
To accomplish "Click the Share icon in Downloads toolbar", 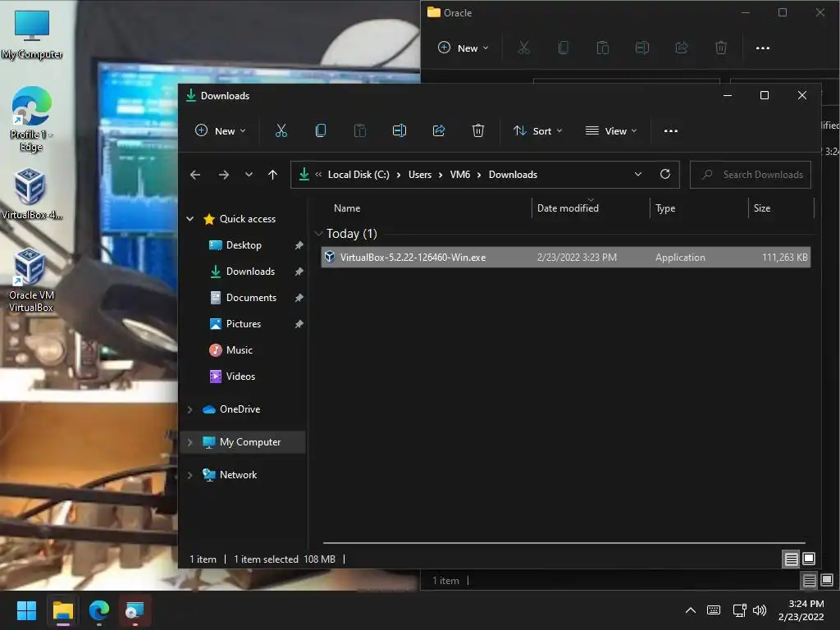I will 439,130.
